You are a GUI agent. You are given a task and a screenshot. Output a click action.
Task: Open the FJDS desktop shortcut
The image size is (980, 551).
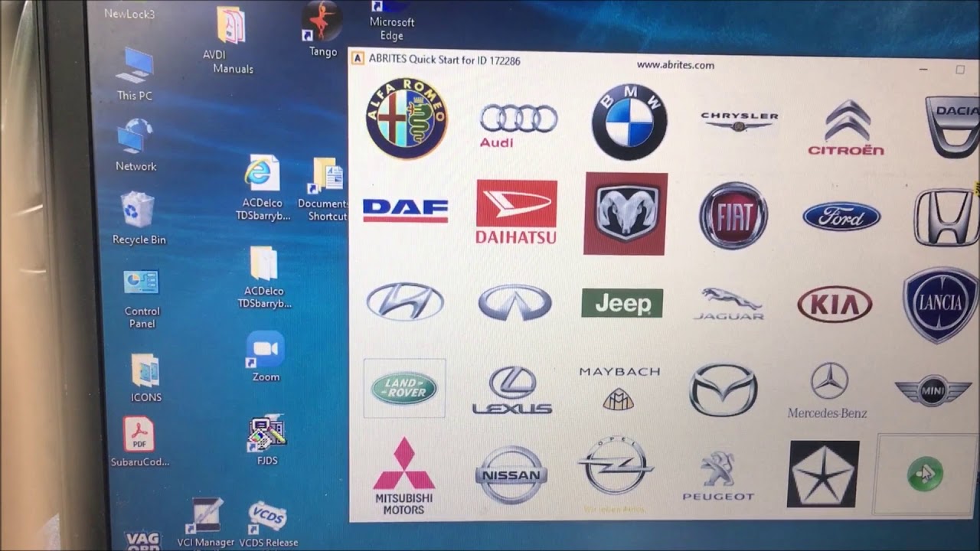point(267,441)
